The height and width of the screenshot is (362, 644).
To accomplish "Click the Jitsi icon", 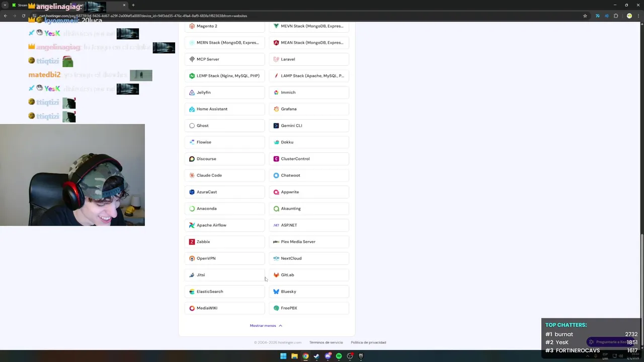I will 192,275.
